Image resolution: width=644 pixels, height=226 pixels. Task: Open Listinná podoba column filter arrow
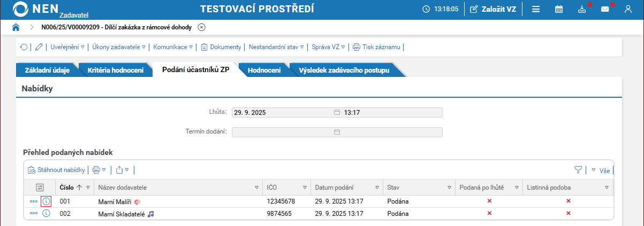607,188
